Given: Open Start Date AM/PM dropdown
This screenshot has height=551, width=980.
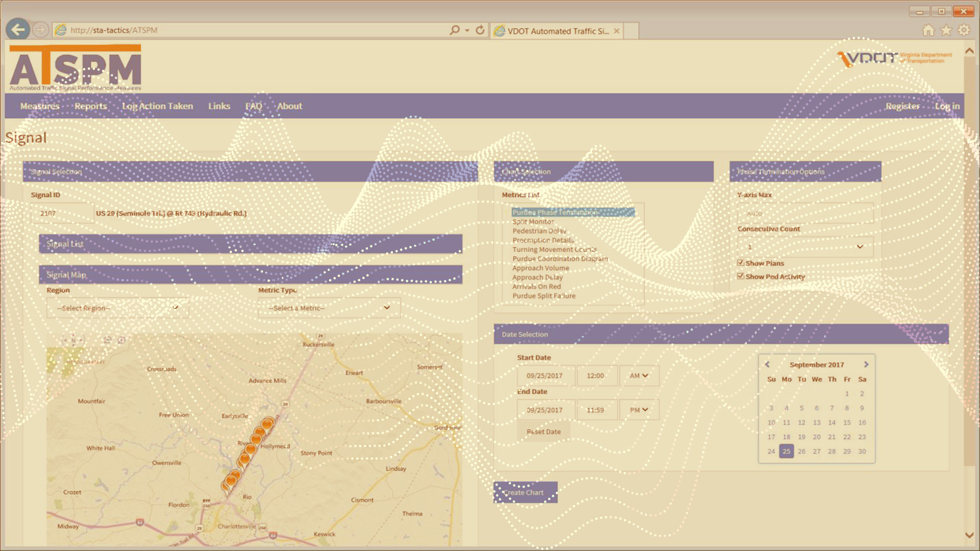Looking at the screenshot, I should (639, 375).
